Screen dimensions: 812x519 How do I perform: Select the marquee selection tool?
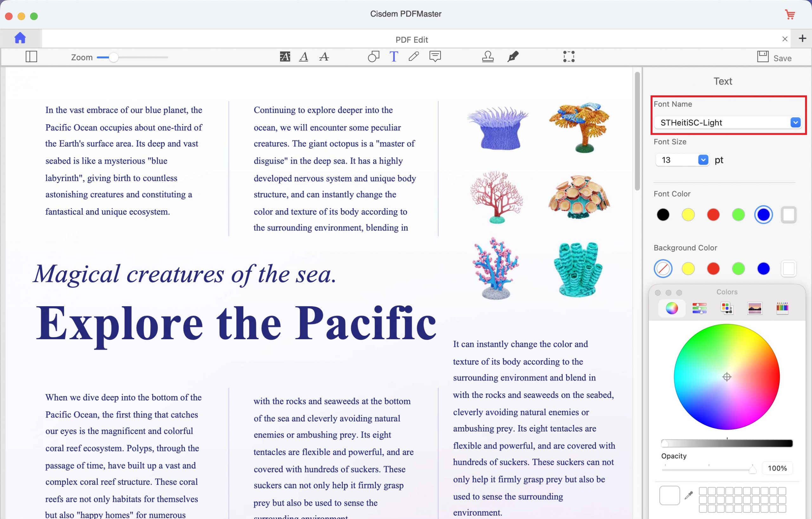[x=569, y=57]
